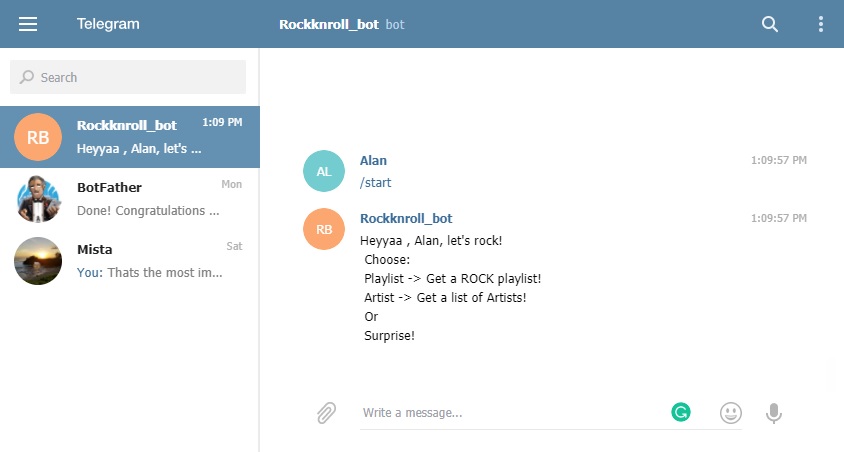Click 'Thats the most im...' preview text
The height and width of the screenshot is (452, 844).
pyautogui.click(x=165, y=272)
